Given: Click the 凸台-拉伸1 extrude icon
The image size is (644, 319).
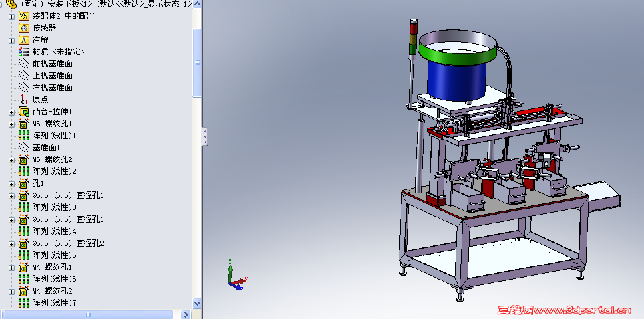Looking at the screenshot, I should [x=24, y=112].
